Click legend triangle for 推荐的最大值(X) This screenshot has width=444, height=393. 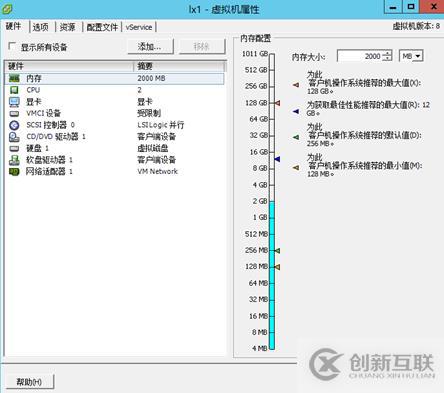click(x=296, y=85)
